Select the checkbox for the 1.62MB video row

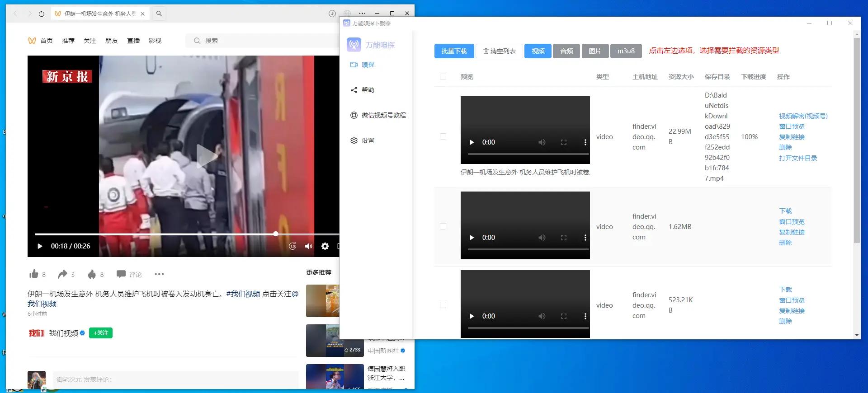pos(443,226)
